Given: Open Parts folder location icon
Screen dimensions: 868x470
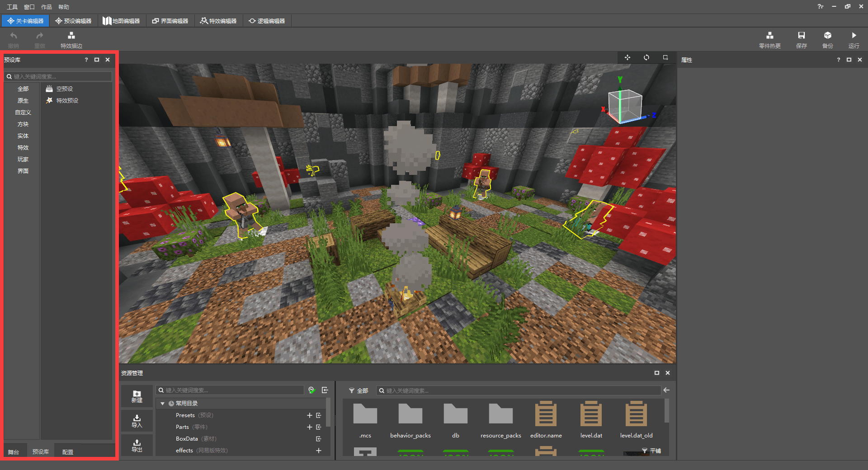Looking at the screenshot, I should tap(319, 427).
